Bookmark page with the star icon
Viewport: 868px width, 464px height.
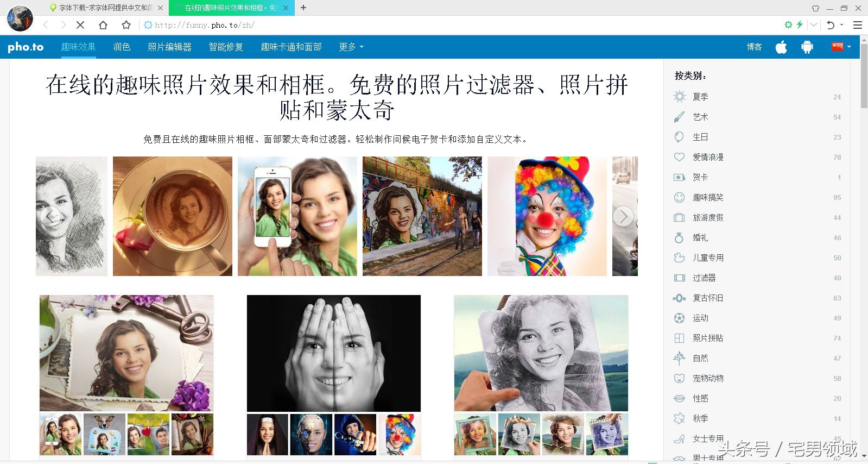(x=126, y=25)
